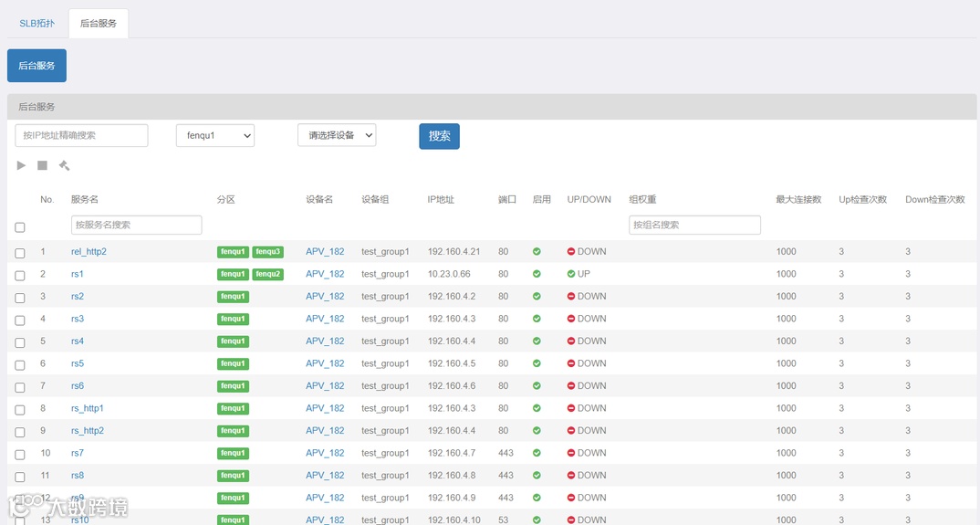Click red DOWN status icon for rs7
Image resolution: width=980 pixels, height=525 pixels.
coord(570,453)
